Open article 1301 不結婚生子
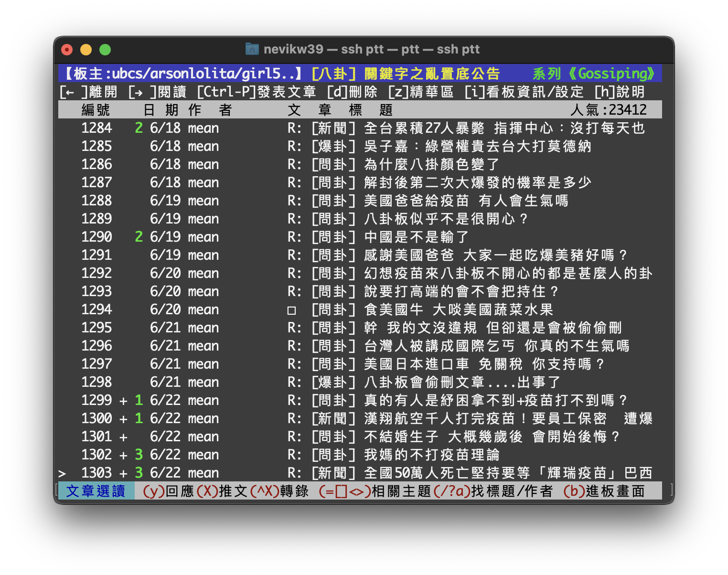The image size is (728, 575). click(360, 437)
